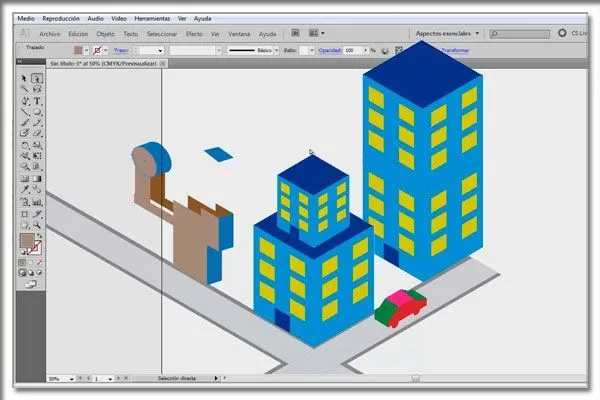The image size is (600, 400).
Task: Select the Mesh tool
Action: 25,179
